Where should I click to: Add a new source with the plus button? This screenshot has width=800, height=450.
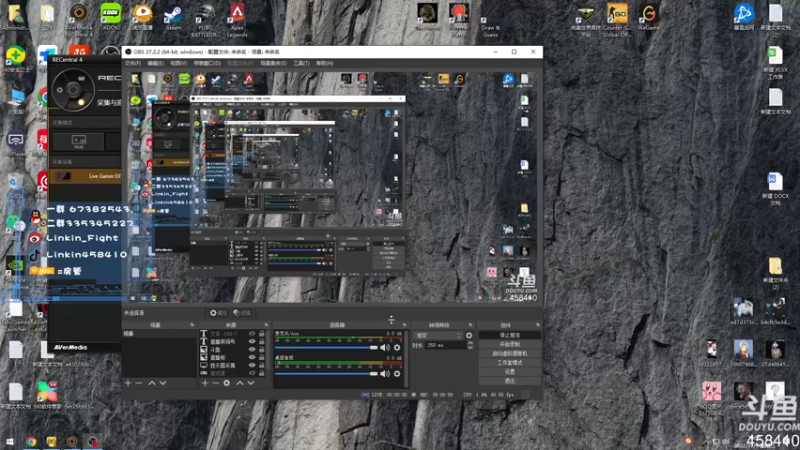tap(205, 383)
